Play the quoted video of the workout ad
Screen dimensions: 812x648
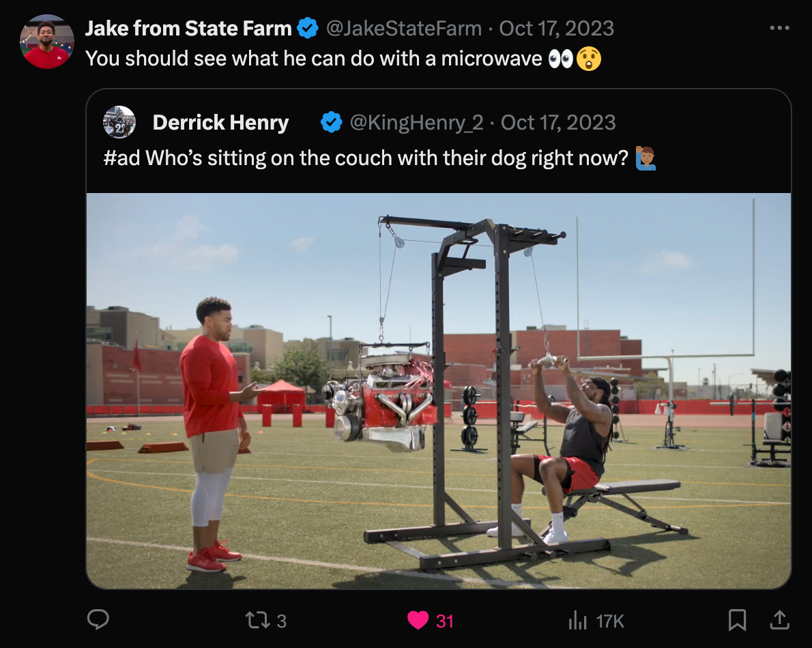pos(439,391)
